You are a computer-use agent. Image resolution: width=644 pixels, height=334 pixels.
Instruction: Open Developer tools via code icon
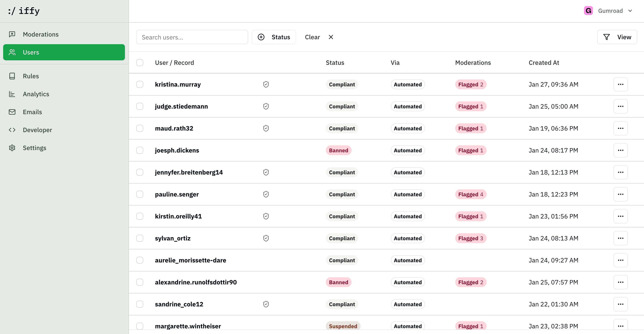(12, 130)
